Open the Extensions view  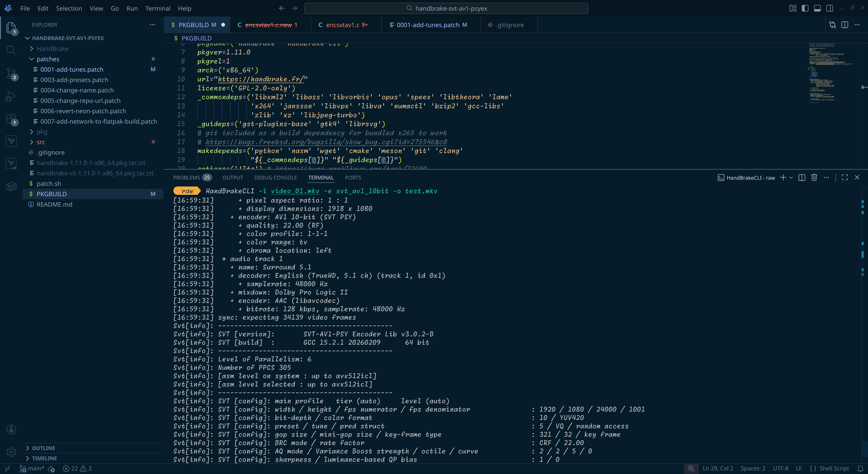pyautogui.click(x=11, y=119)
